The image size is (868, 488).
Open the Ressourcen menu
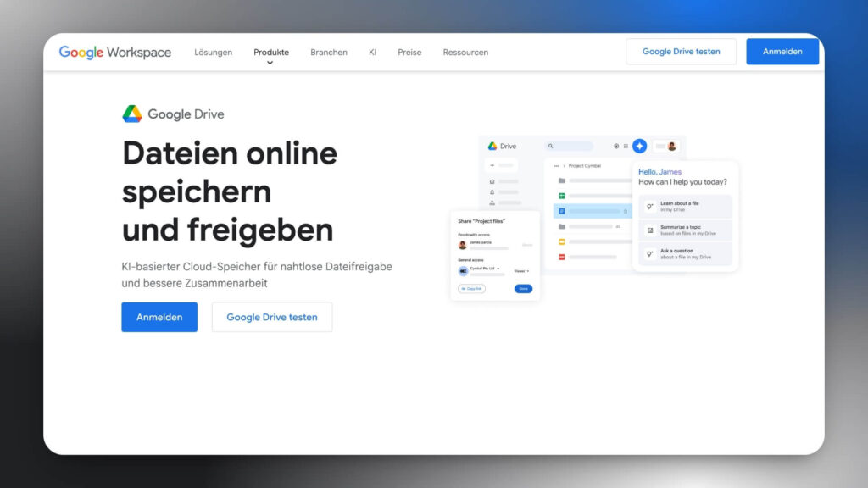pyautogui.click(x=465, y=52)
